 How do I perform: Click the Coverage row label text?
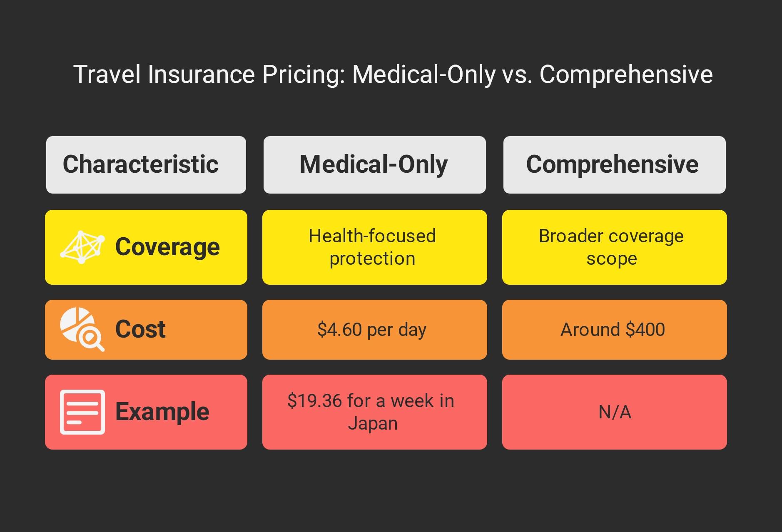[x=167, y=247]
